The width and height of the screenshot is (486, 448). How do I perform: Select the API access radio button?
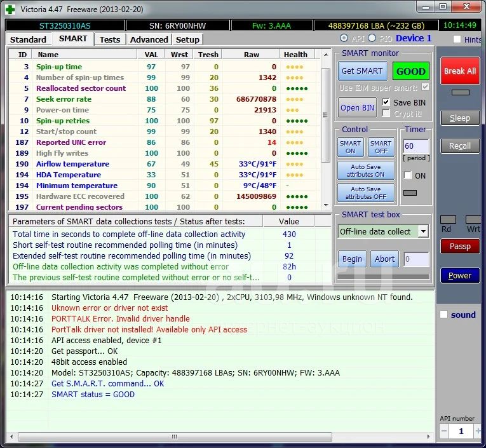[x=344, y=38]
